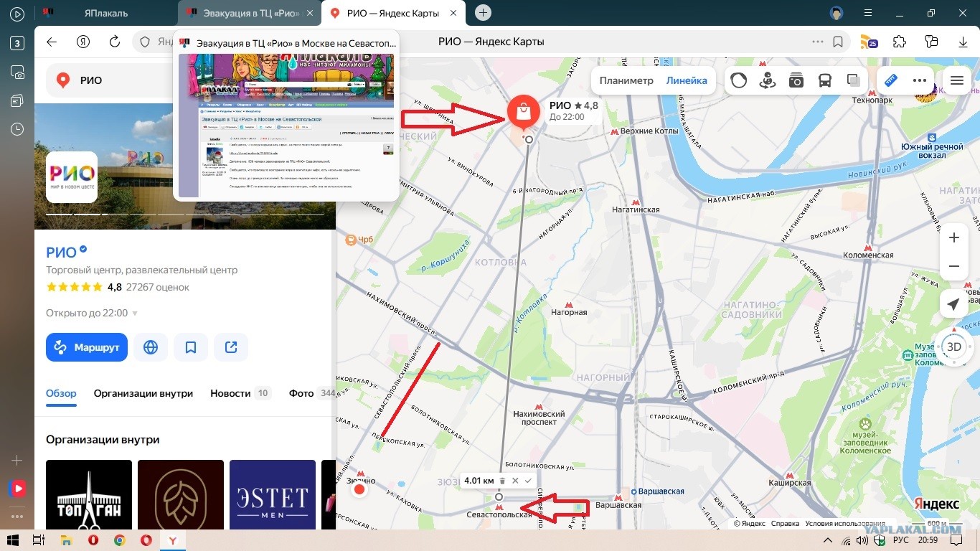980x551 pixels.
Task: Open the Топган organization thumbnail
Action: pyautogui.click(x=89, y=495)
